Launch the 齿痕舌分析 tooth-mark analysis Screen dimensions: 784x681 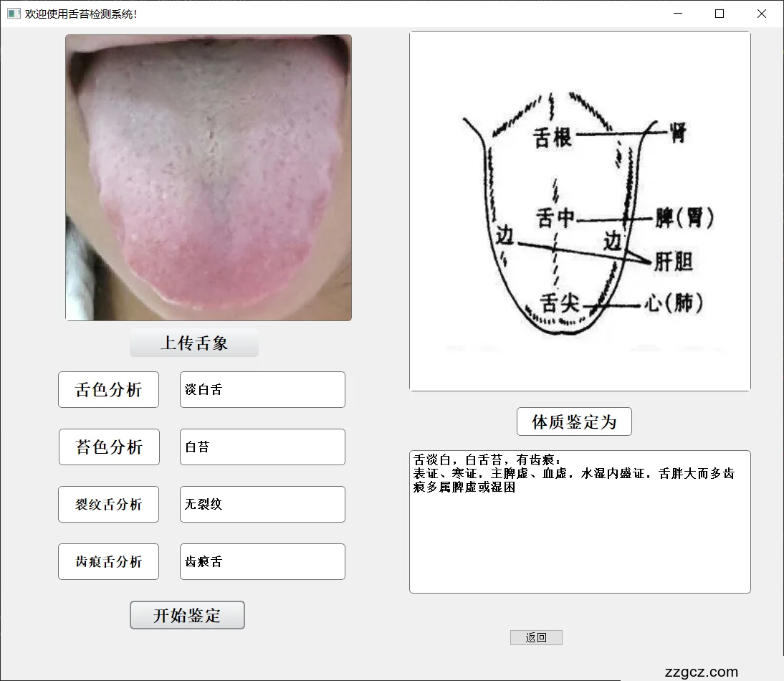108,562
